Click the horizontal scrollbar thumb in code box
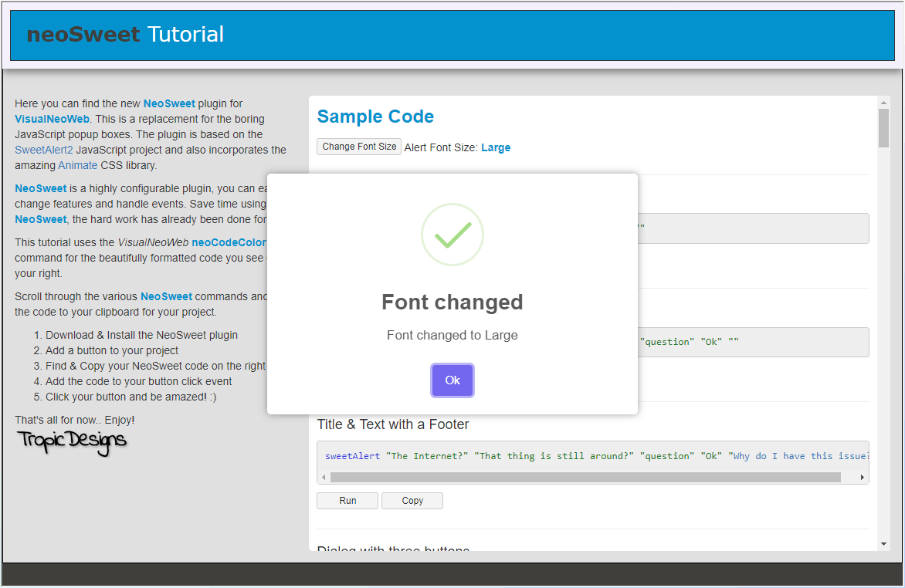The height and width of the screenshot is (588, 905). 585,477
